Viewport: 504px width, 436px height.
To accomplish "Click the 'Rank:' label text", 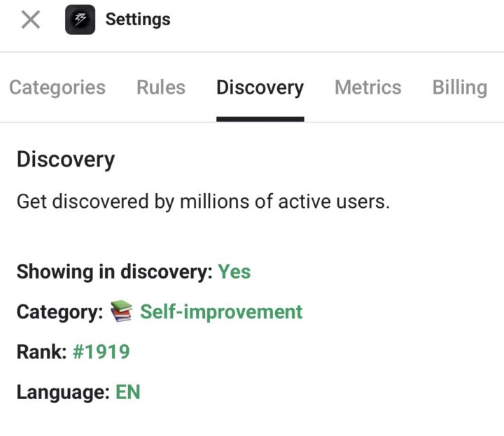I will 41,351.
